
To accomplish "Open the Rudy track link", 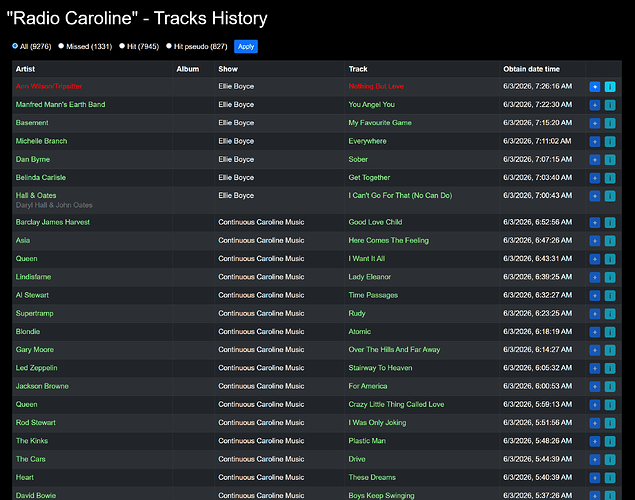I will pyautogui.click(x=357, y=313).
